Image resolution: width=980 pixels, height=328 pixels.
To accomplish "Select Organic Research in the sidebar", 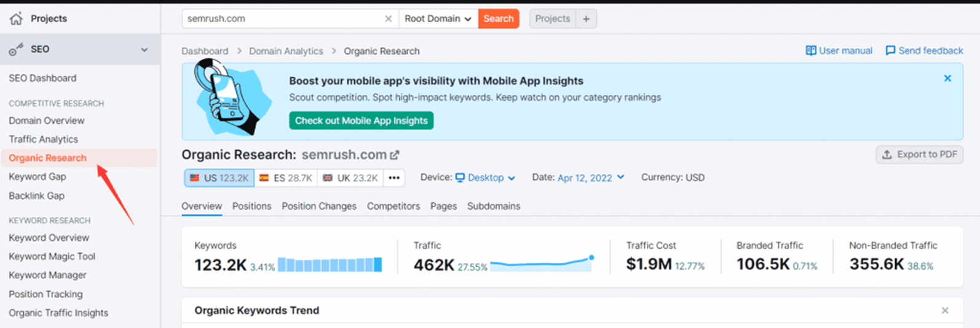I will (x=79, y=158).
